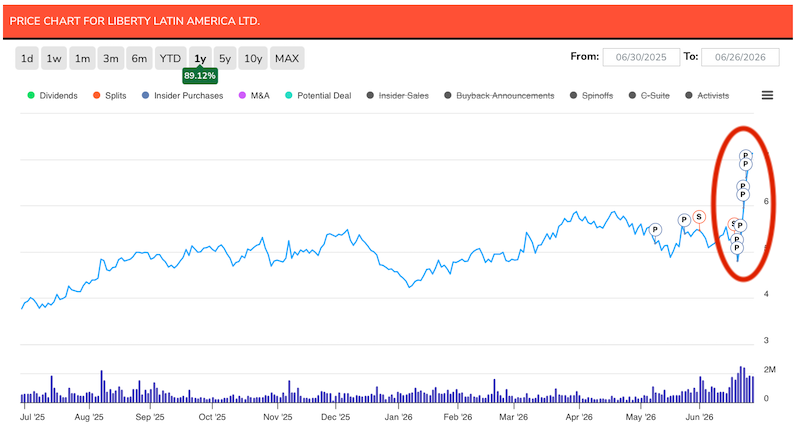800x427 pixels.
Task: Select the 1w time range
Action: pyautogui.click(x=54, y=58)
